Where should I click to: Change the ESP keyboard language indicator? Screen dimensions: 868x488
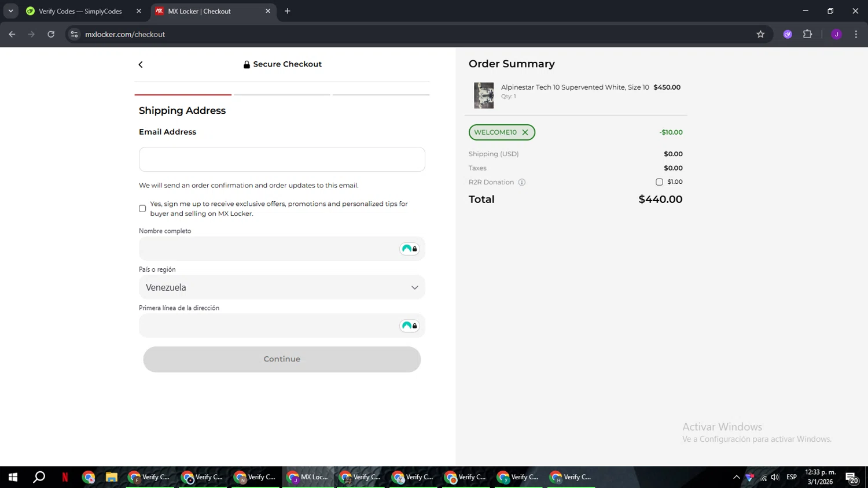point(792,477)
